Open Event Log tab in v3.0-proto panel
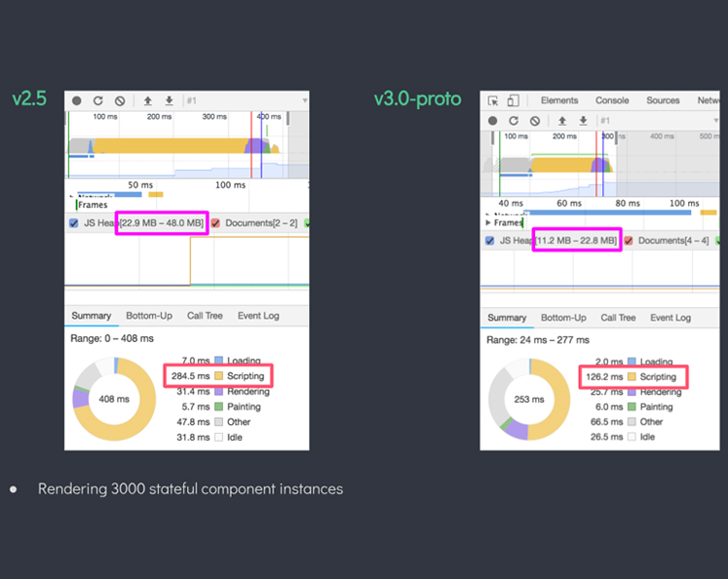 [671, 318]
